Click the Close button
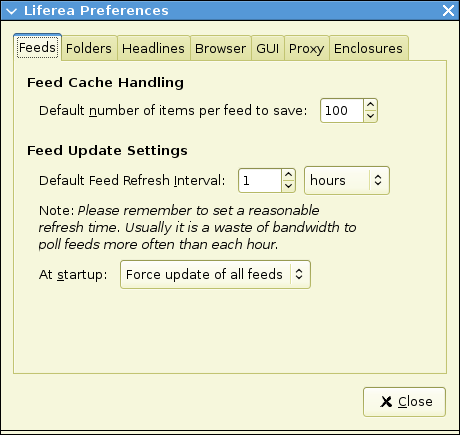Viewport: 460px width, 435px height. (404, 402)
